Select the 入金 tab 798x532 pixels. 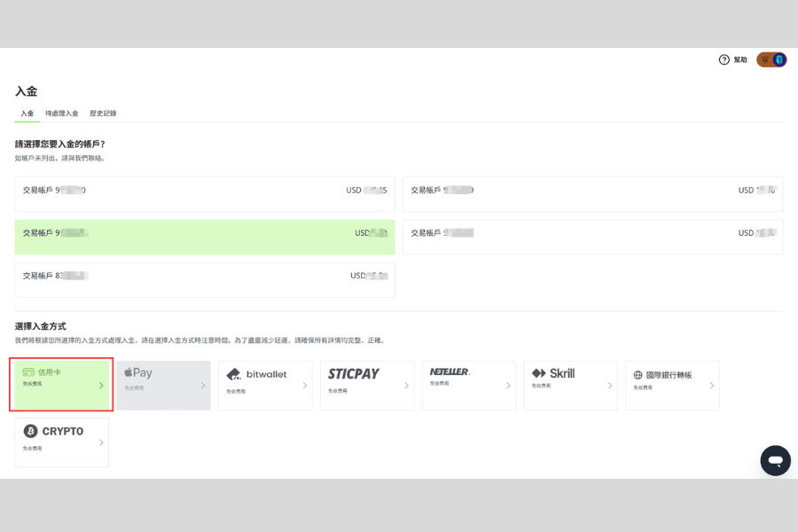[27, 113]
